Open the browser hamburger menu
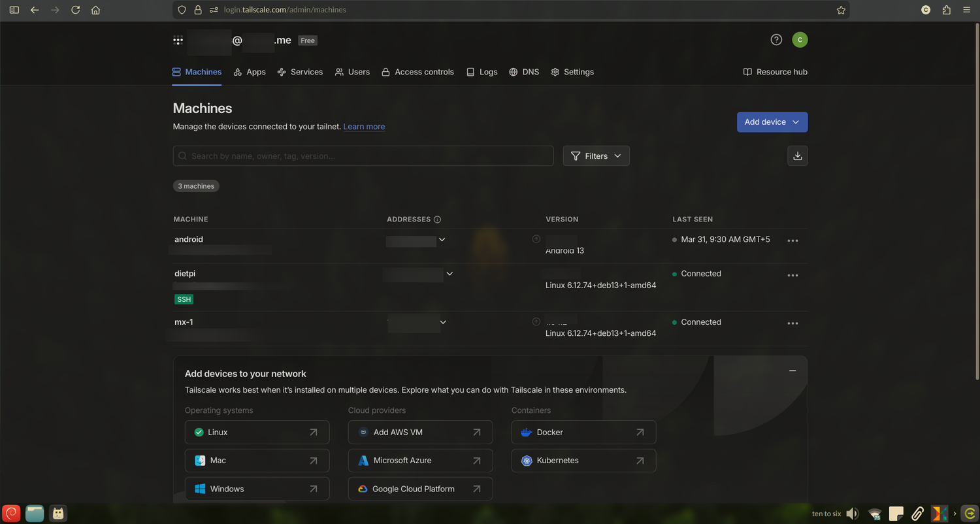This screenshot has width=980, height=524. pyautogui.click(x=967, y=10)
